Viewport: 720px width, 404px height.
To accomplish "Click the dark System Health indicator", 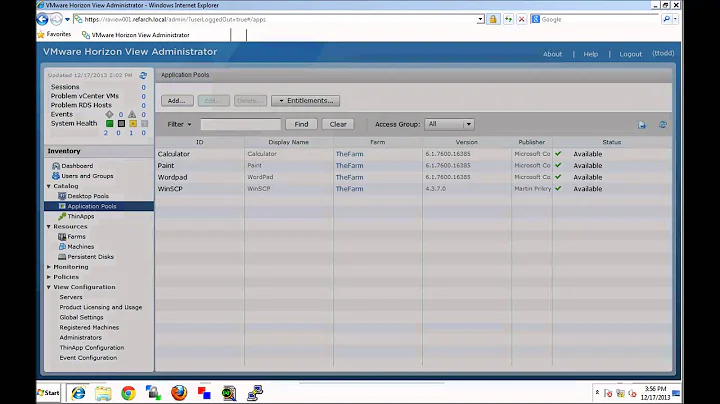I will tap(121, 123).
